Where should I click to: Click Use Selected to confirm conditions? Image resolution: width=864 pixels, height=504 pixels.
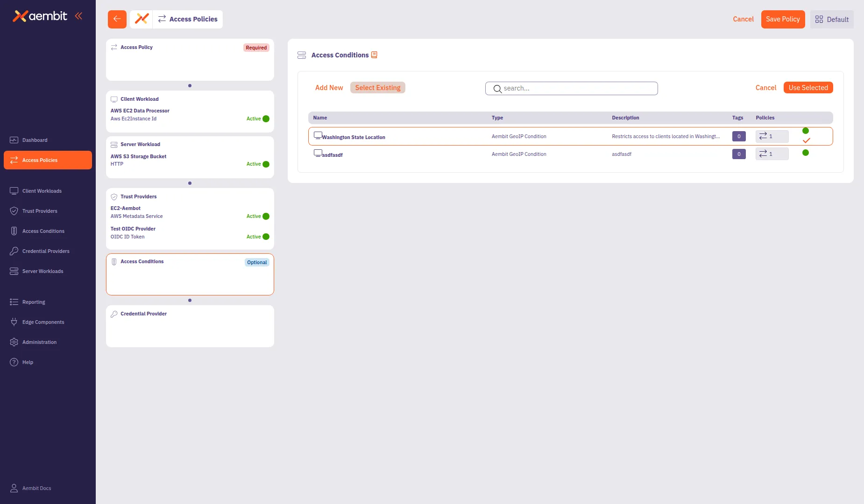coord(808,87)
